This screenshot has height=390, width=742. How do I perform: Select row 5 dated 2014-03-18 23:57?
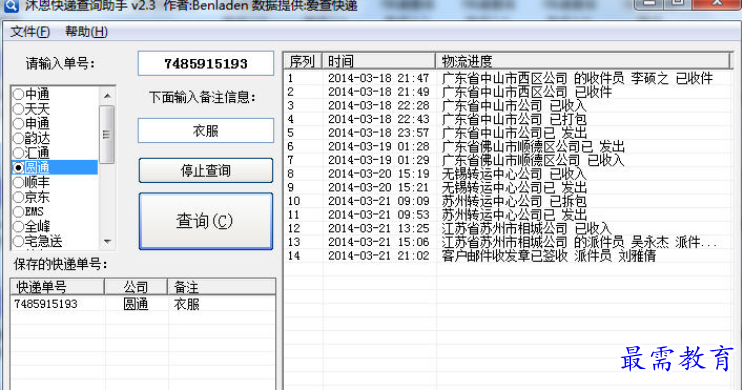click(x=508, y=133)
